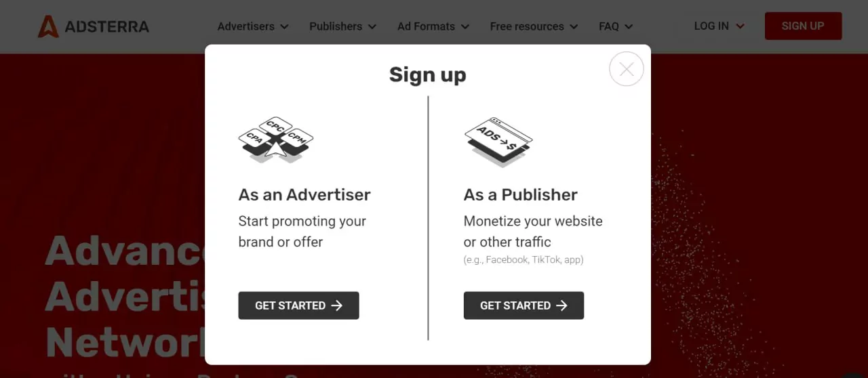Open the Advertisers menu item
This screenshot has height=378, width=868.
[245, 26]
